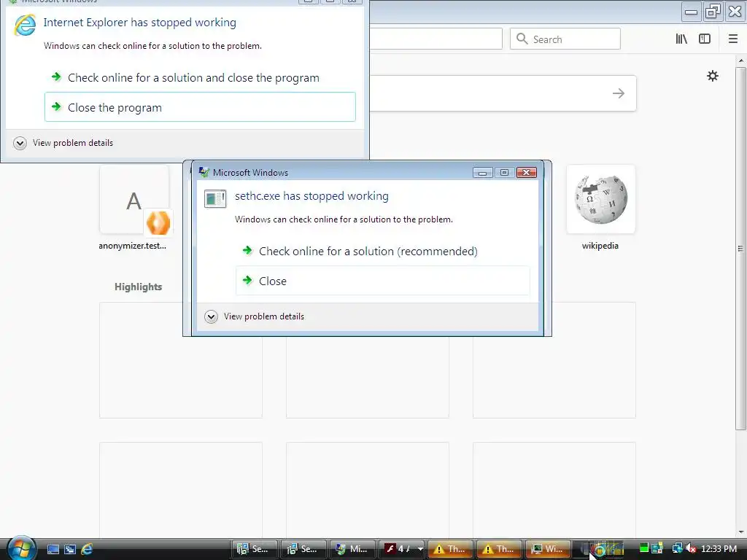Open the new tab customize gear
747x560 pixels.
pyautogui.click(x=712, y=76)
